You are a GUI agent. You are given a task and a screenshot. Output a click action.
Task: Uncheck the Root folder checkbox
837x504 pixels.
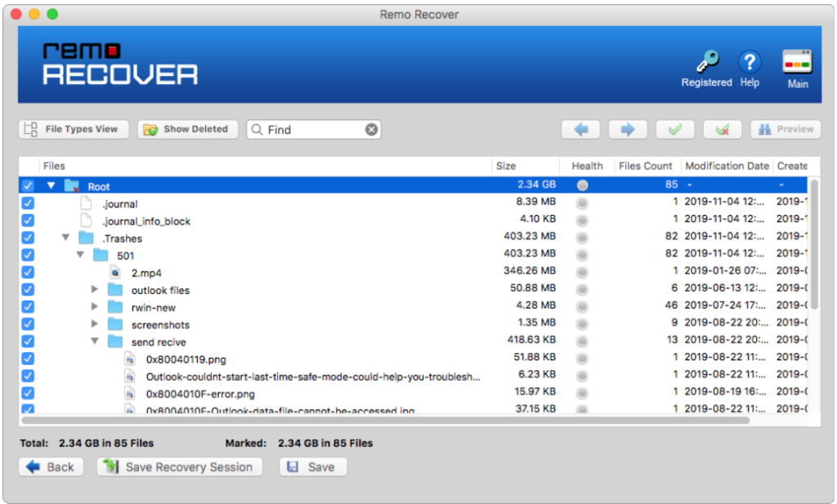27,185
